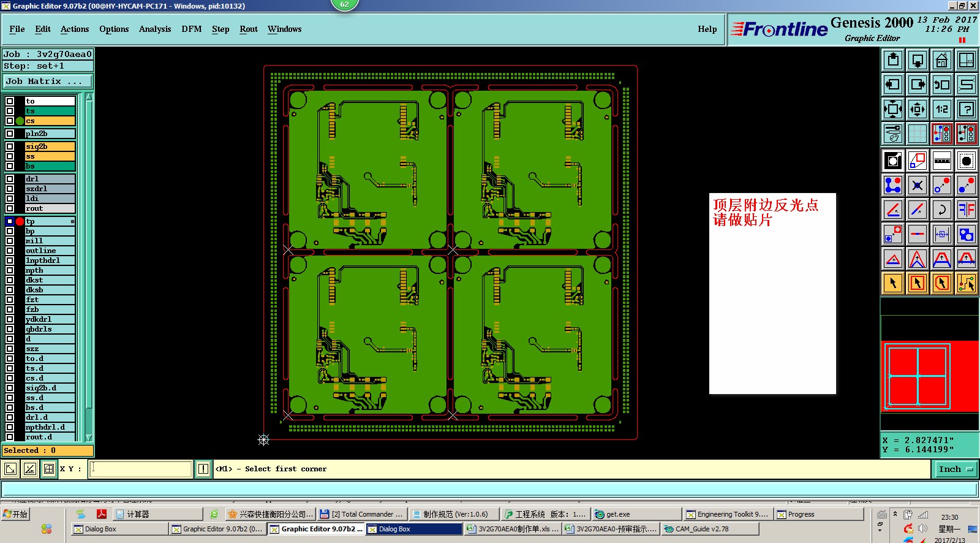
Task: Open the Actions menu
Action: click(x=75, y=29)
